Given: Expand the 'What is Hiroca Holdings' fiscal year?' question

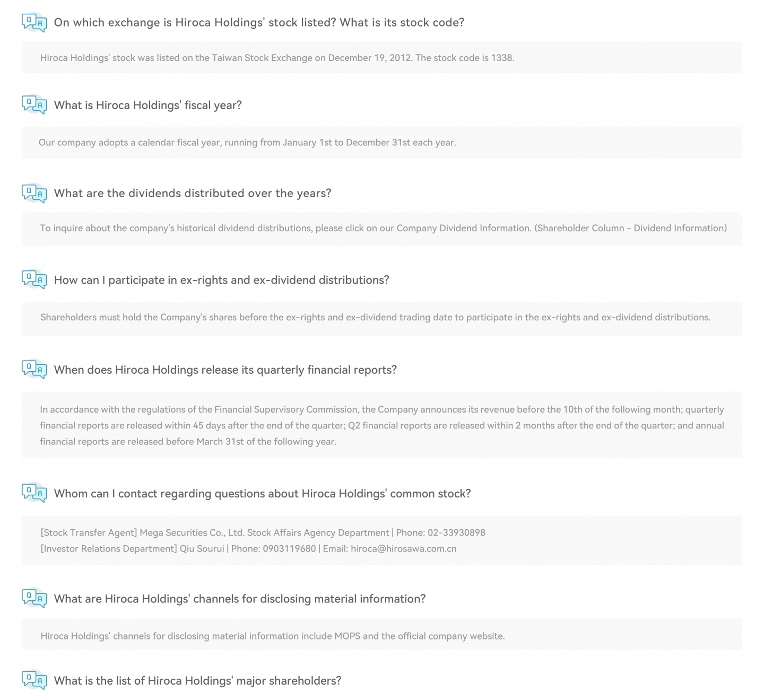Looking at the screenshot, I should [147, 105].
